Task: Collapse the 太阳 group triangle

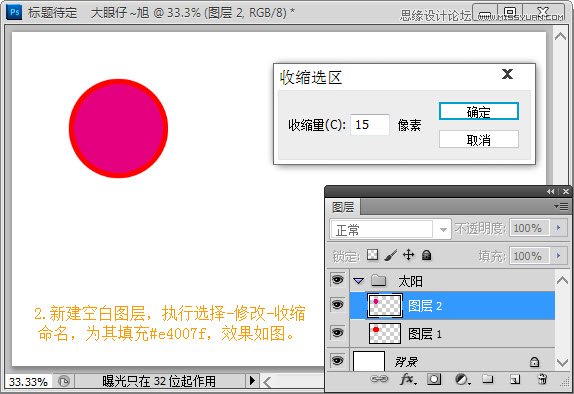Action: tap(359, 281)
